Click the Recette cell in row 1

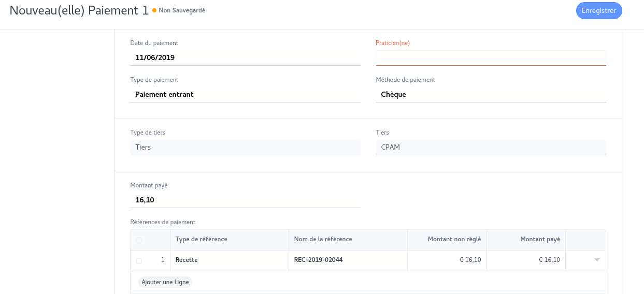pos(228,260)
